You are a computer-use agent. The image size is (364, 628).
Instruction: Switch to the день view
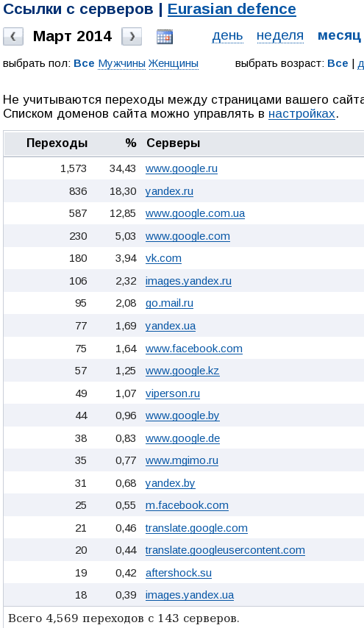click(x=227, y=35)
